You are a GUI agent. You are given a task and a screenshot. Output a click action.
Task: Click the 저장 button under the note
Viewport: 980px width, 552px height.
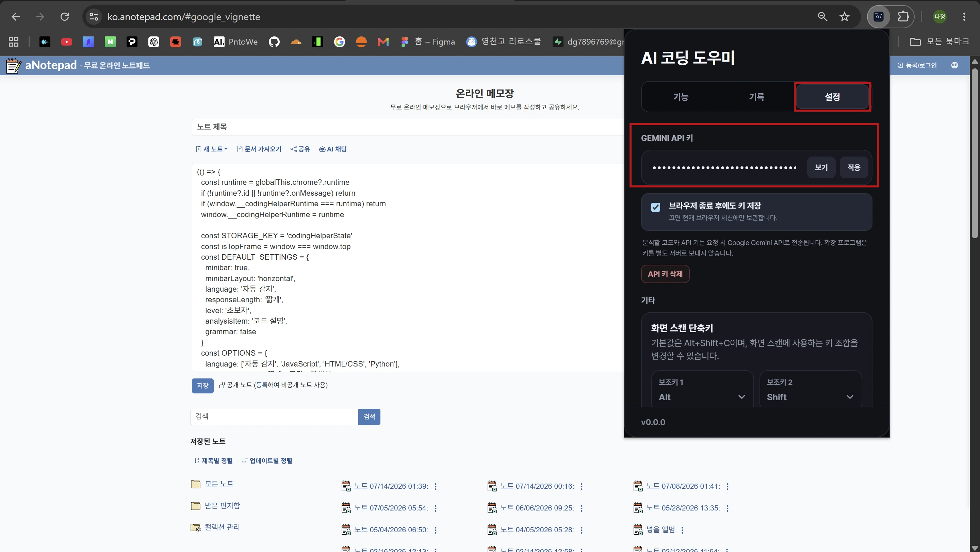tap(202, 386)
